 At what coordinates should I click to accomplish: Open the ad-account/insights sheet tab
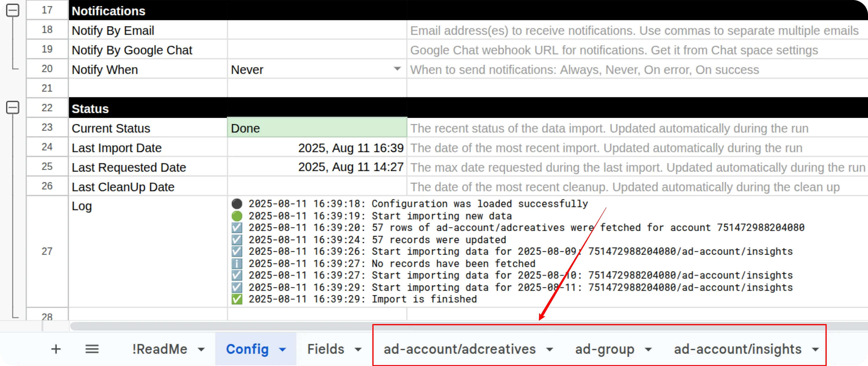(x=738, y=349)
